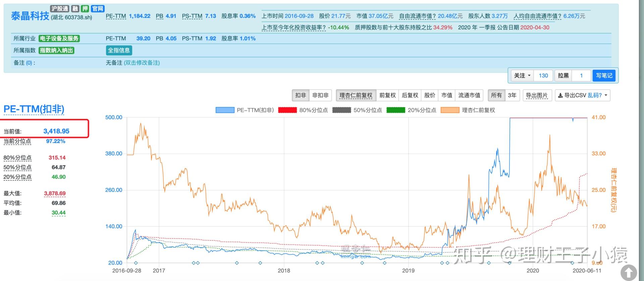Click the 上市至今年化投资收益率? label
The image size is (644, 281).
pyautogui.click(x=294, y=27)
